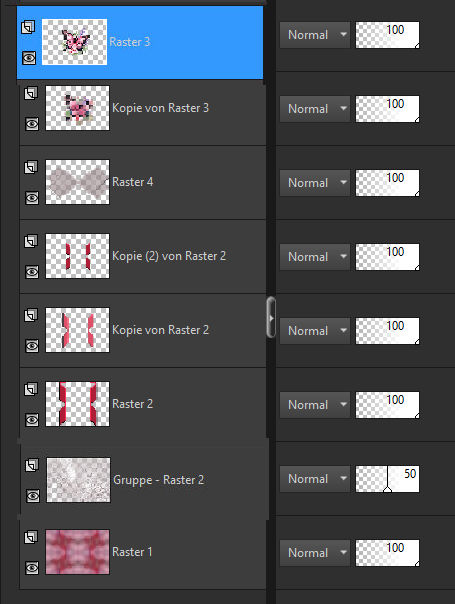Viewport: 455px width, 604px height.
Task: Open blend mode dropdown for Raster 4
Action: pos(315,183)
